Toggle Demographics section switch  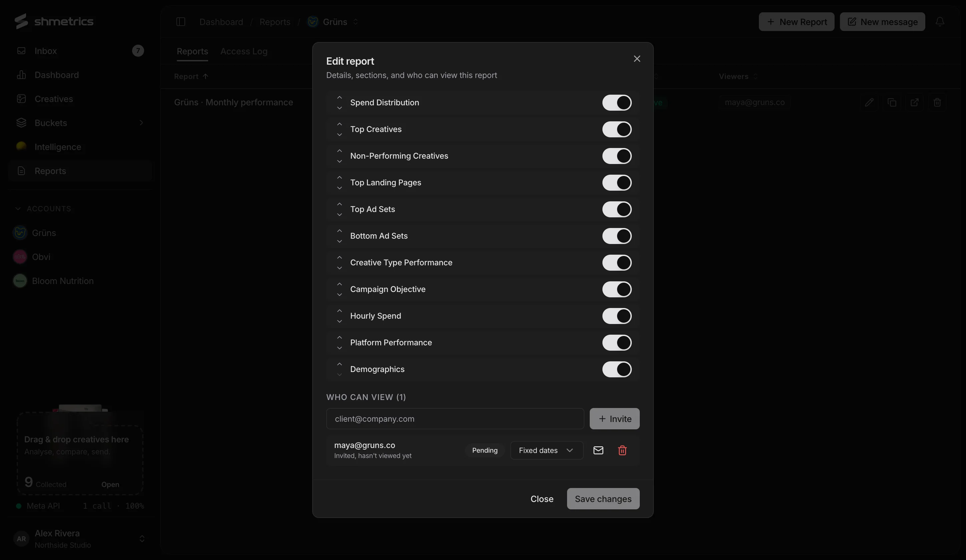(x=616, y=369)
